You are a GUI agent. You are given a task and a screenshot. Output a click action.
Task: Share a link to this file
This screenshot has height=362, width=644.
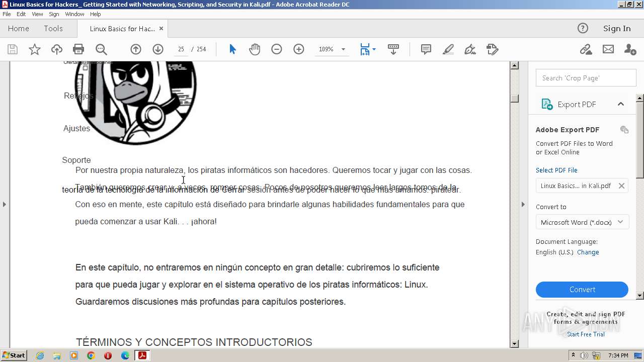pos(586,49)
